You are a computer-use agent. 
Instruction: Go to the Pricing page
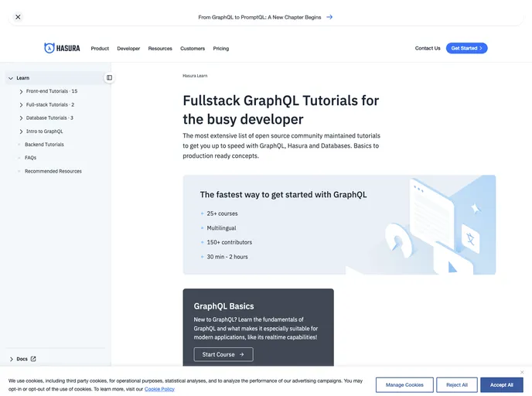pos(221,49)
